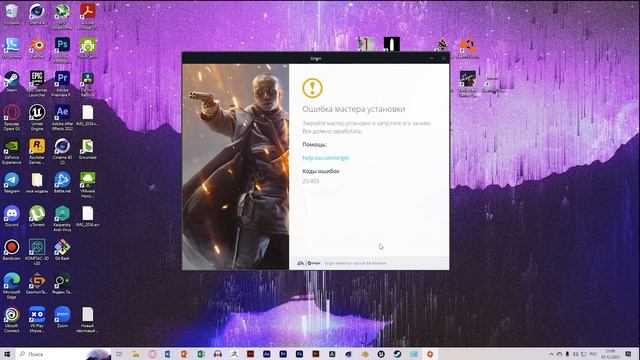Open GeForce Experience desktop icon

(x=11, y=151)
